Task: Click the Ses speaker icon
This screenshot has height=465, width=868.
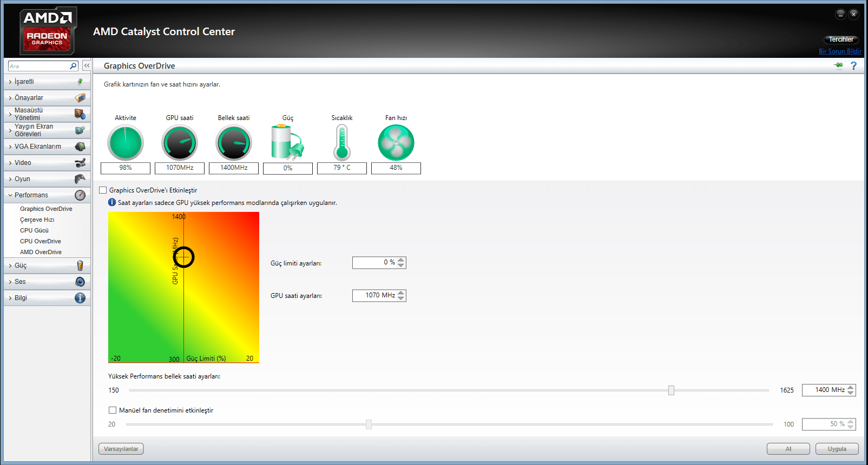Action: [80, 282]
